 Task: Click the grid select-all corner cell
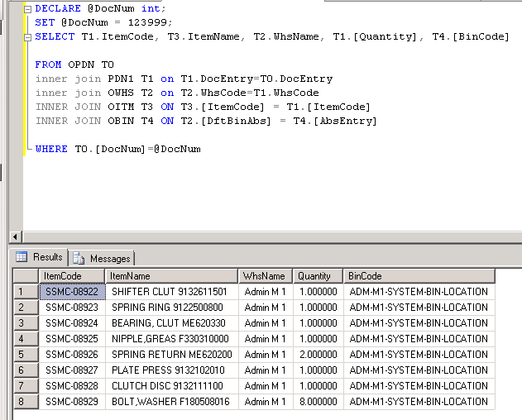26,276
